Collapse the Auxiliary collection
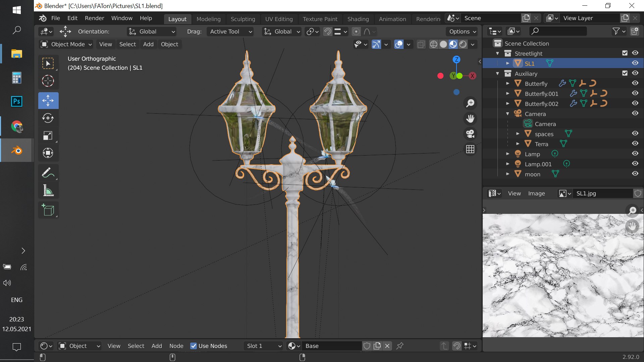Image resolution: width=644 pixels, height=362 pixels. [498, 73]
